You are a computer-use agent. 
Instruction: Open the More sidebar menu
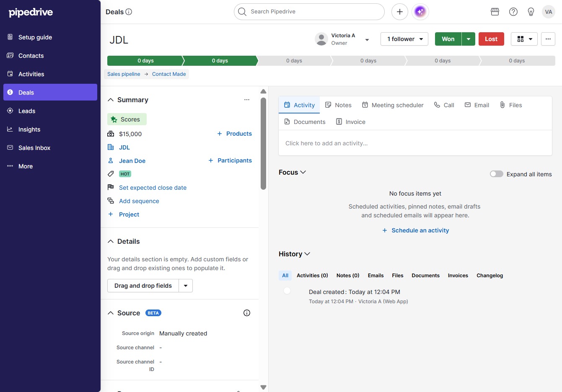[x=50, y=166]
